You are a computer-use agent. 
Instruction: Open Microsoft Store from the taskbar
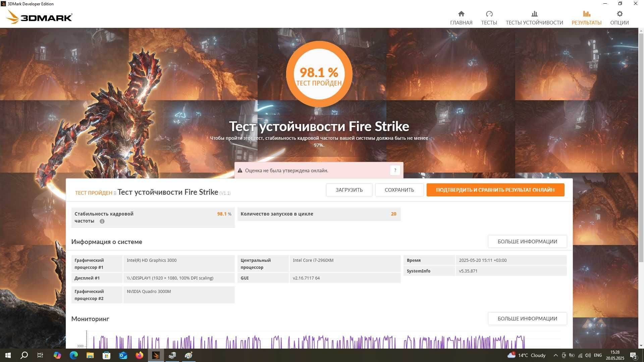(x=106, y=355)
